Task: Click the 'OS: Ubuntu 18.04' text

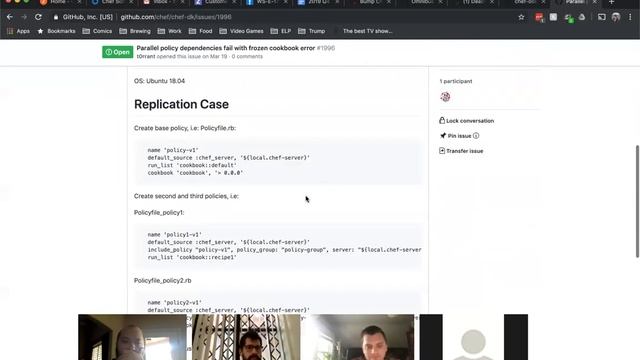Action: [x=159, y=81]
